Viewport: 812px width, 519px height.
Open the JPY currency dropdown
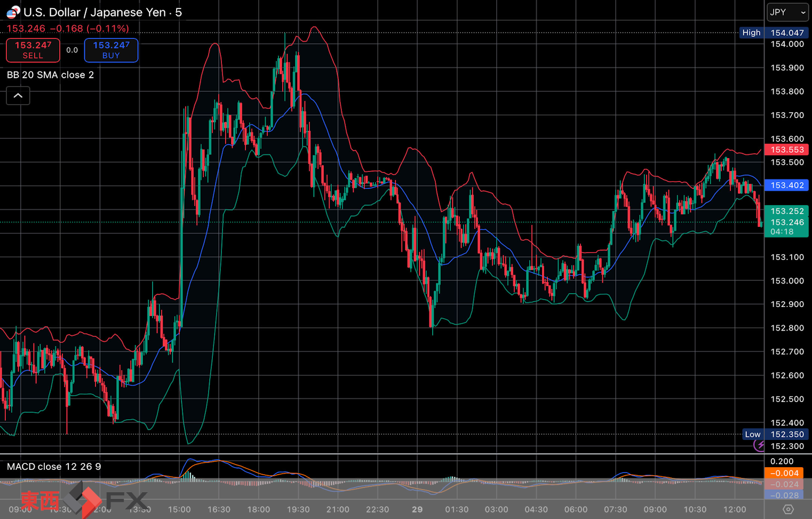(x=787, y=12)
